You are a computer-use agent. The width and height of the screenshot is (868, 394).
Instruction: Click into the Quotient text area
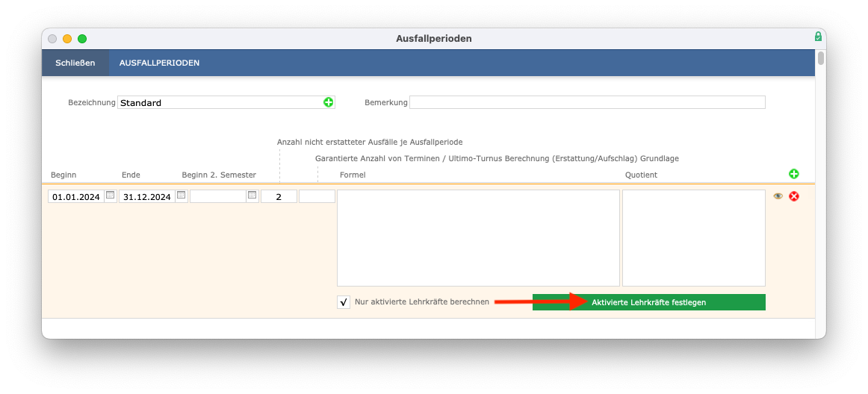click(x=694, y=238)
